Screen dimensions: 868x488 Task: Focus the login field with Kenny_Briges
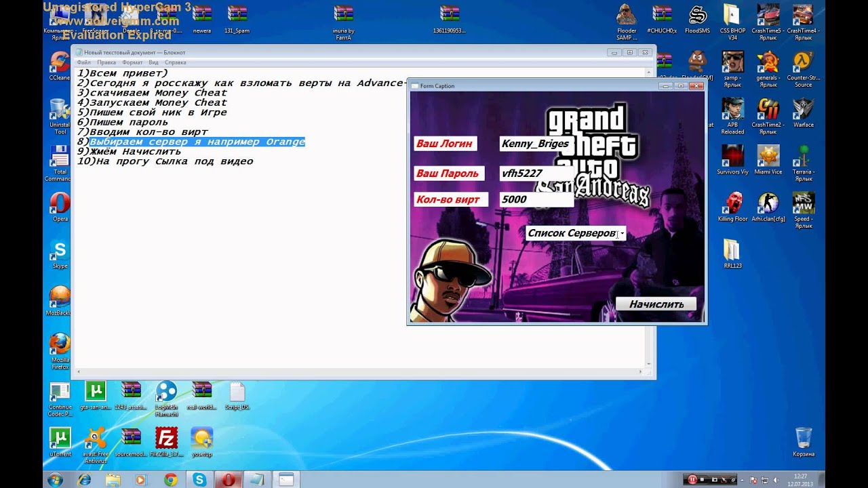pos(535,144)
